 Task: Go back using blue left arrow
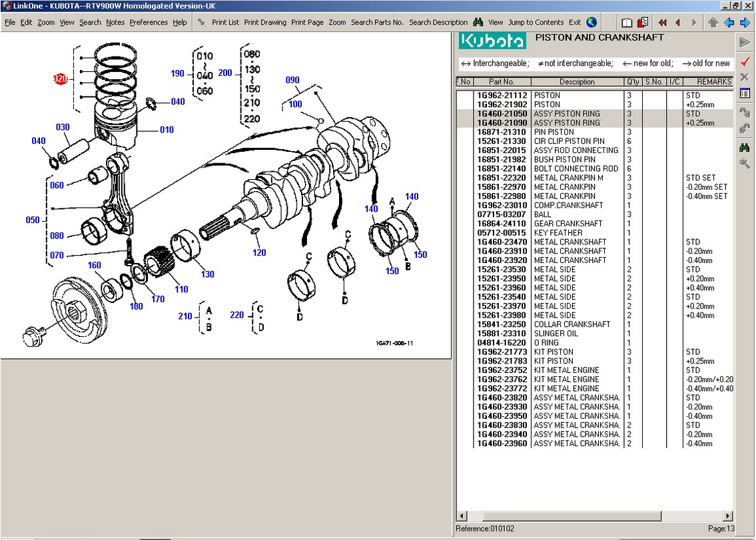tap(729, 23)
